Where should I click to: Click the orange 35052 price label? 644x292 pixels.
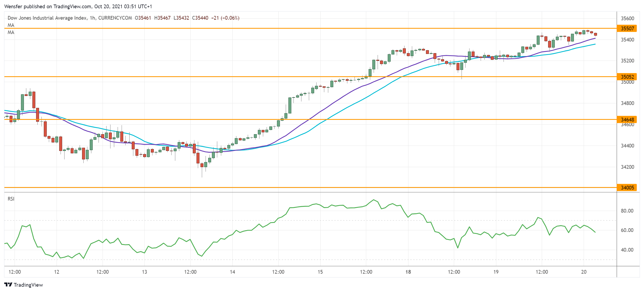coord(627,77)
